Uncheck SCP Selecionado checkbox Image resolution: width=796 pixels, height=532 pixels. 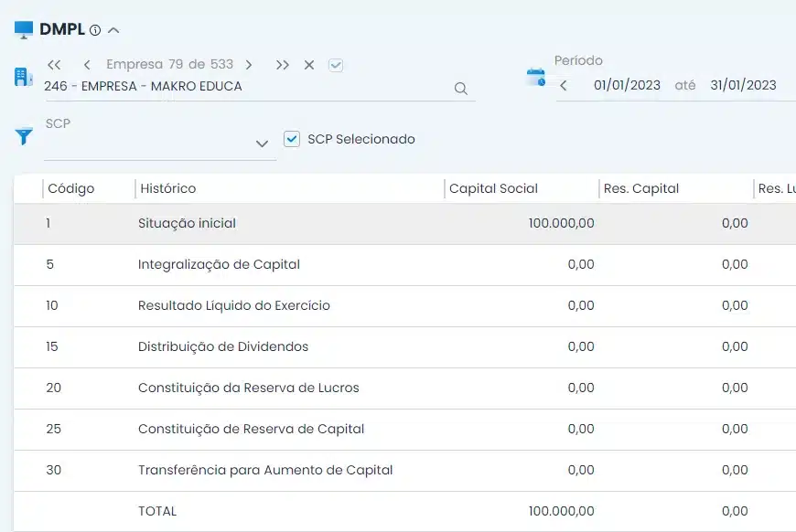[292, 138]
